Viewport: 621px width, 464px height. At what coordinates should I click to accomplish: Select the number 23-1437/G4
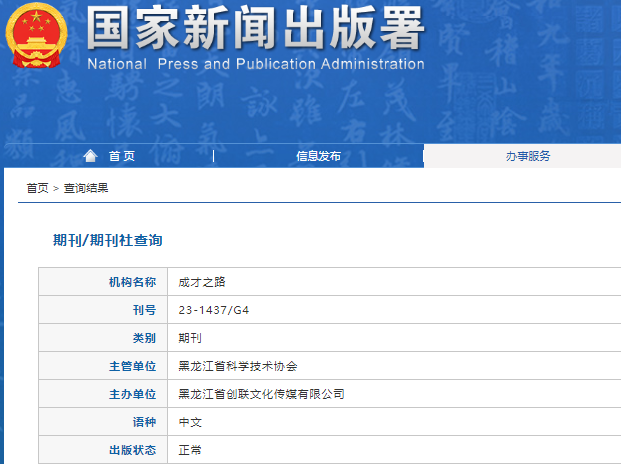click(214, 310)
